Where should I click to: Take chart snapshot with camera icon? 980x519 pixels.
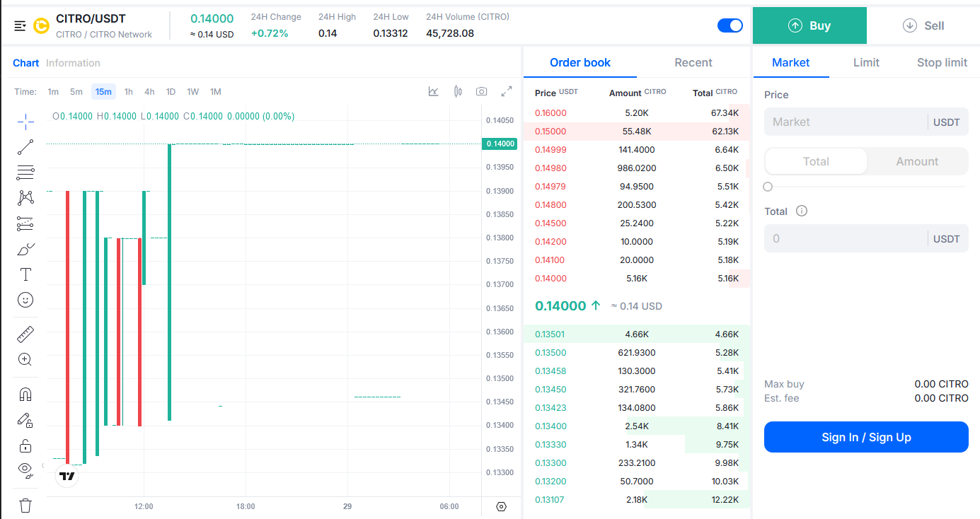tap(482, 91)
